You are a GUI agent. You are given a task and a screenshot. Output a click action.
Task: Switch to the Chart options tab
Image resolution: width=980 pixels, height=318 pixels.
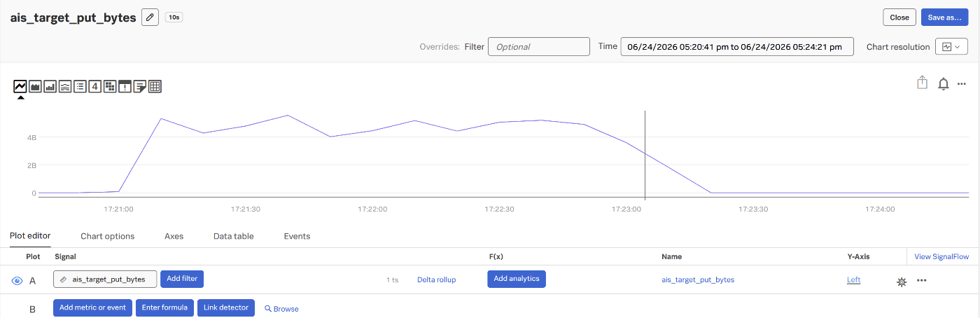108,236
